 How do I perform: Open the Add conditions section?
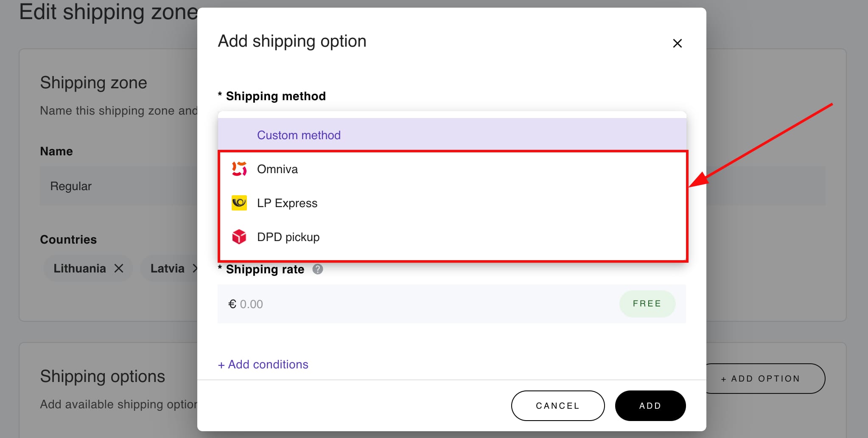(263, 364)
